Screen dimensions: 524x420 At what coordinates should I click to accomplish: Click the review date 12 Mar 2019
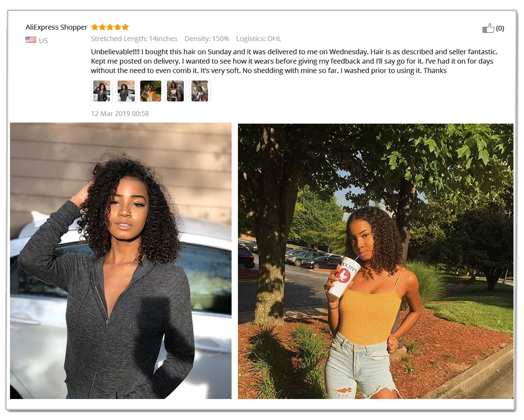point(120,114)
